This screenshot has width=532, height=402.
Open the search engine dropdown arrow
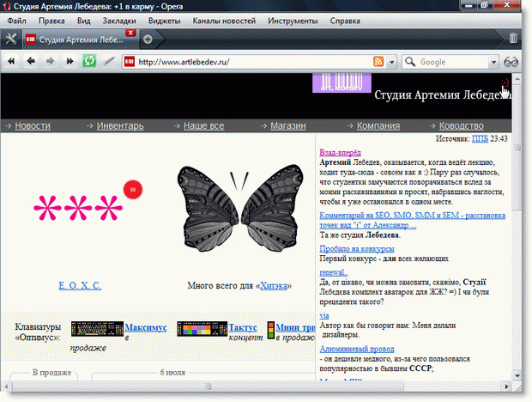pyautogui.click(x=493, y=62)
